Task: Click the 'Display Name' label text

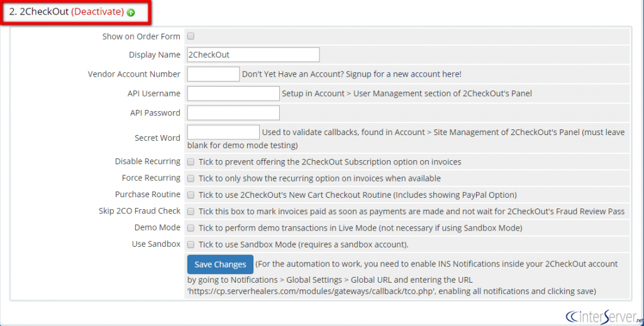Action: [155, 55]
